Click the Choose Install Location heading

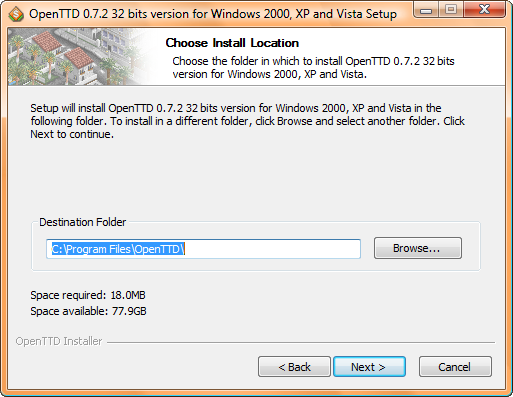[232, 43]
